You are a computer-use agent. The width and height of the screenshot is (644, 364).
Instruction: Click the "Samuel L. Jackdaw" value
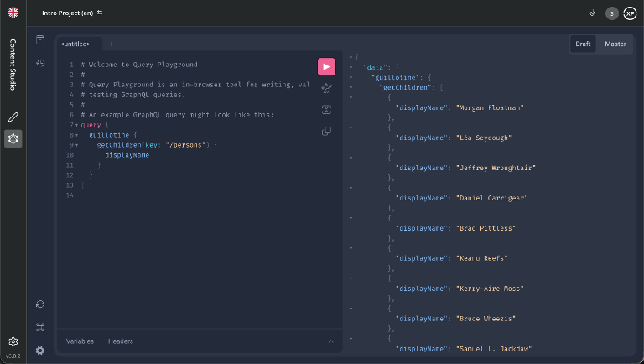tap(494, 349)
